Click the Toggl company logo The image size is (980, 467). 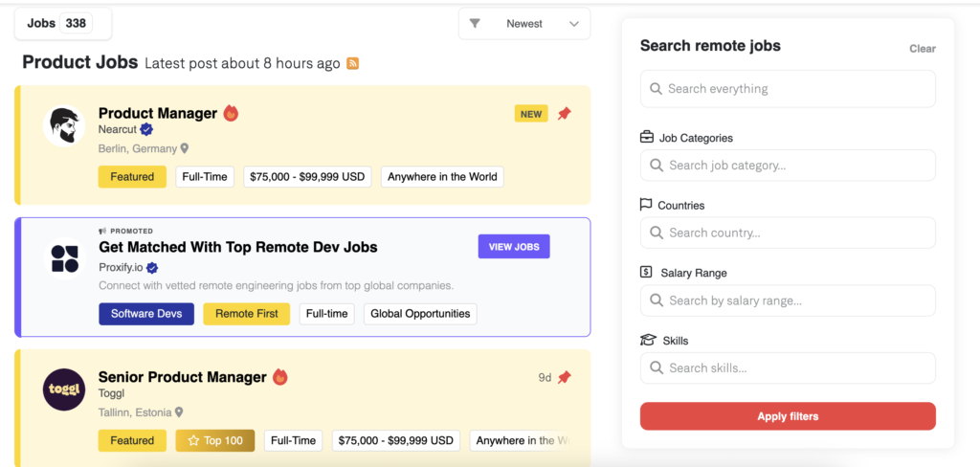(x=64, y=389)
